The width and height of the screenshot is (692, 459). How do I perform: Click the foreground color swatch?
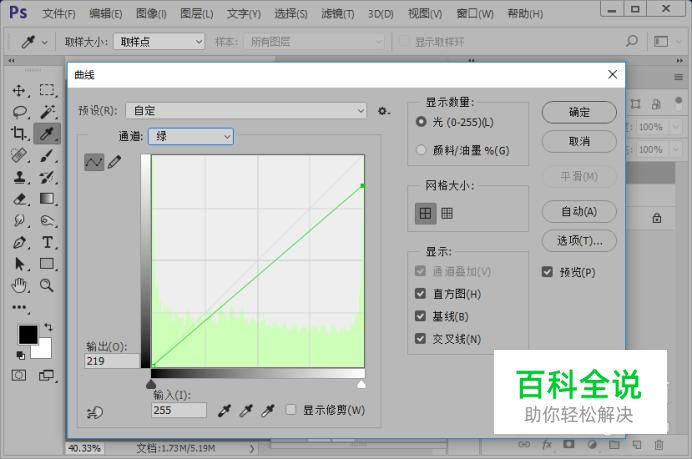click(28, 335)
